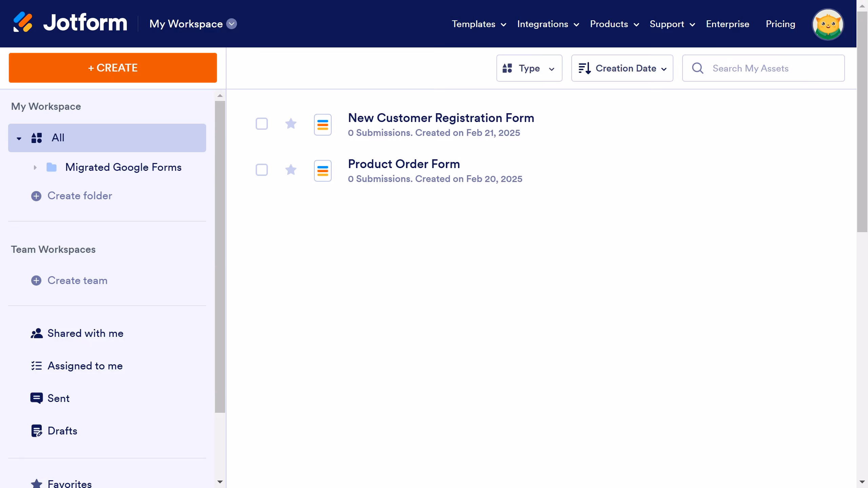Open the Support menu
Screen dimensions: 868x488
672,24
